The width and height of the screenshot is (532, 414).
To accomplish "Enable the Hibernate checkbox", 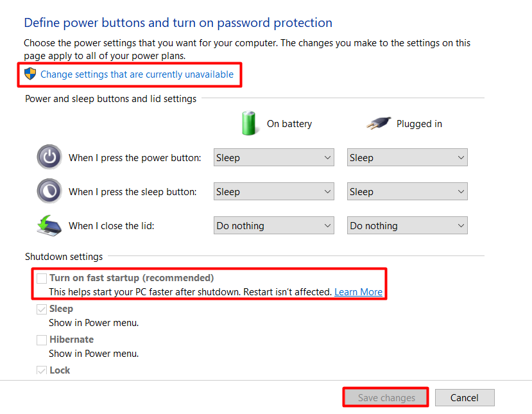I will 42,340.
